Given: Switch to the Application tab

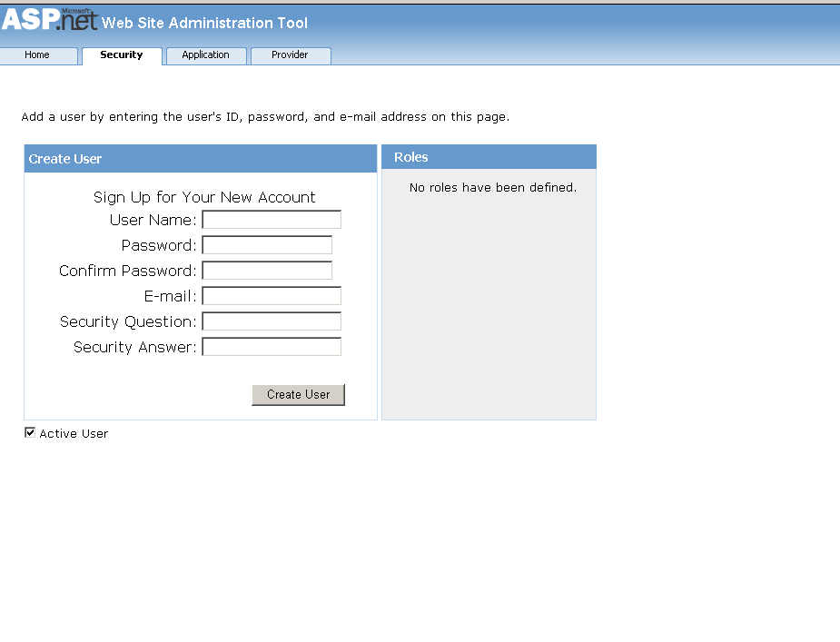Looking at the screenshot, I should point(206,55).
